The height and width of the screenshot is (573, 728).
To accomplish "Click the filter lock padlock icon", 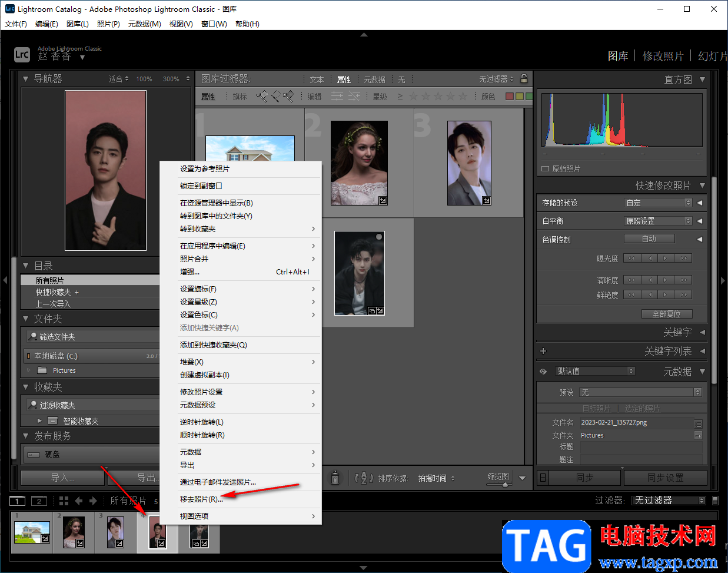I will 524,78.
